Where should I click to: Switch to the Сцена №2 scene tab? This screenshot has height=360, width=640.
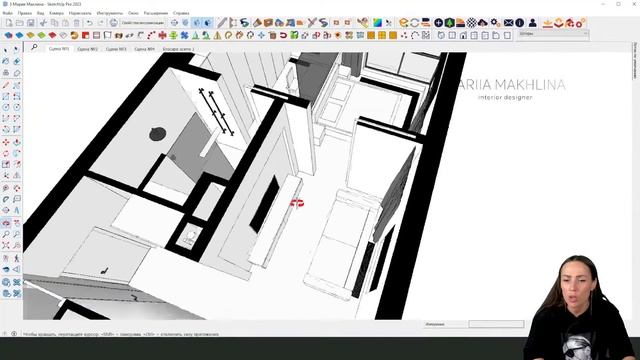pos(87,49)
